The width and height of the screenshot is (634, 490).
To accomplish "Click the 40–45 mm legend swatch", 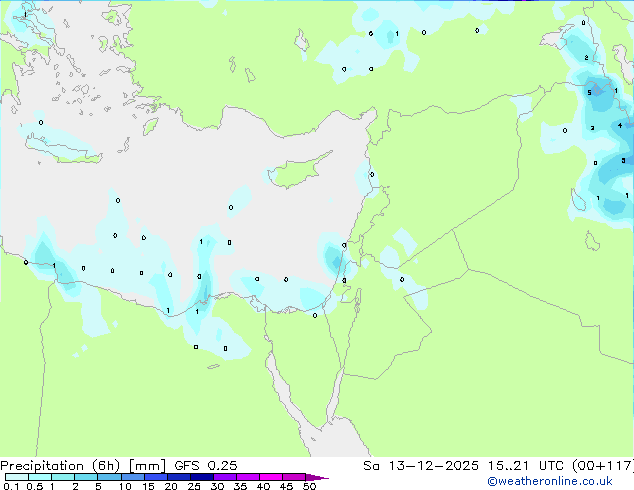I will 271,477.
